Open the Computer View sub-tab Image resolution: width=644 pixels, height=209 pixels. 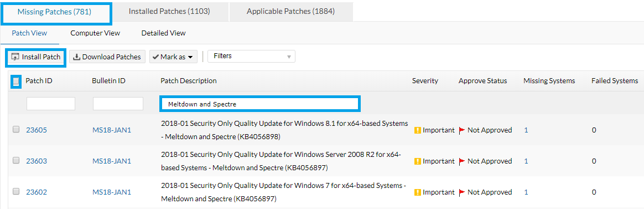95,33
